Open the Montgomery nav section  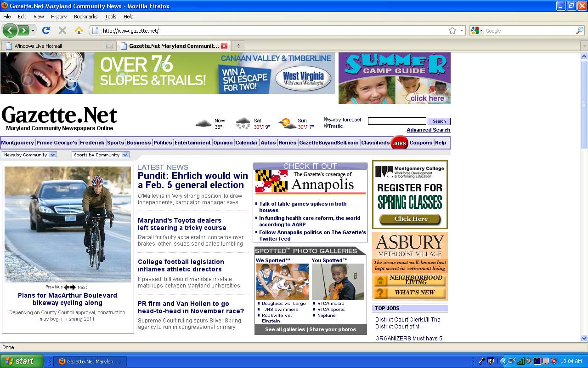coord(17,143)
